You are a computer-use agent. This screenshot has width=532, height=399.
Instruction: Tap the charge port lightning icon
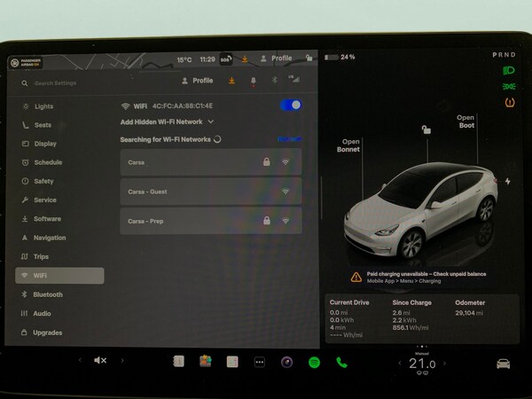[507, 181]
